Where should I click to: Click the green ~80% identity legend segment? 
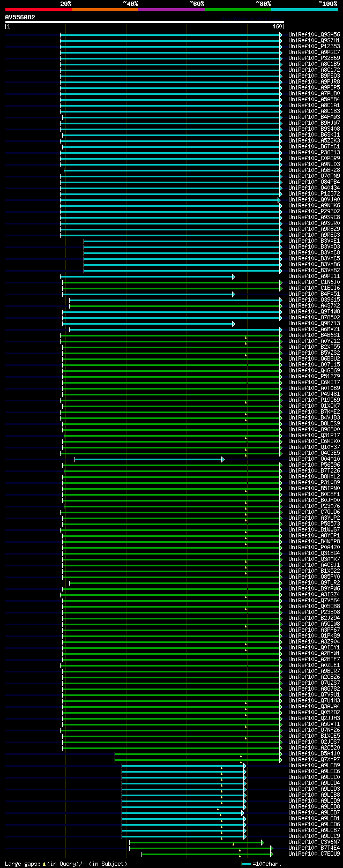[238, 10]
